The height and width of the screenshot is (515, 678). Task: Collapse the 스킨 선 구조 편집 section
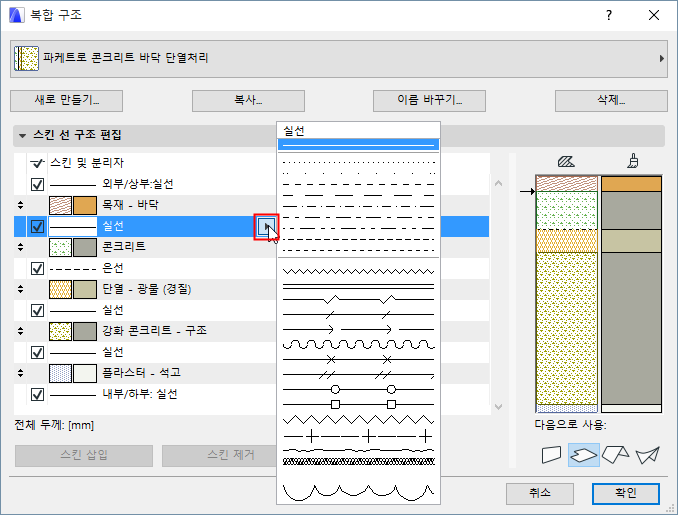click(x=22, y=136)
